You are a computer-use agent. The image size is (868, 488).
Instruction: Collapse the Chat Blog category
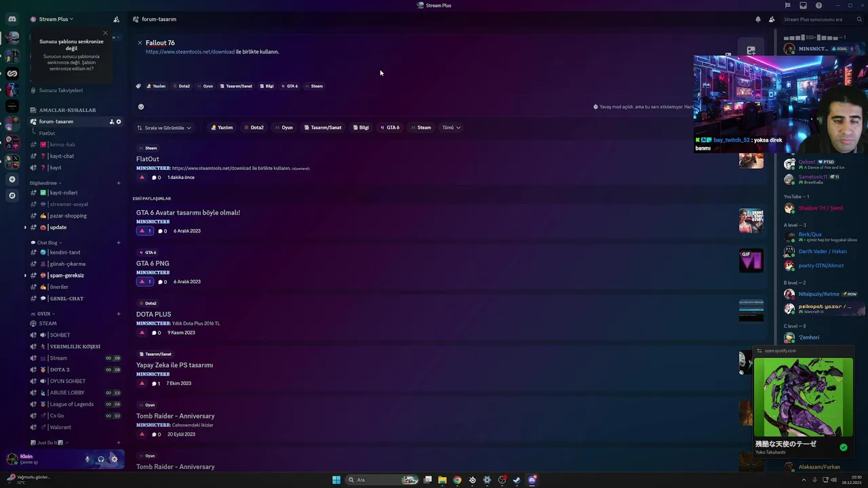(46, 243)
